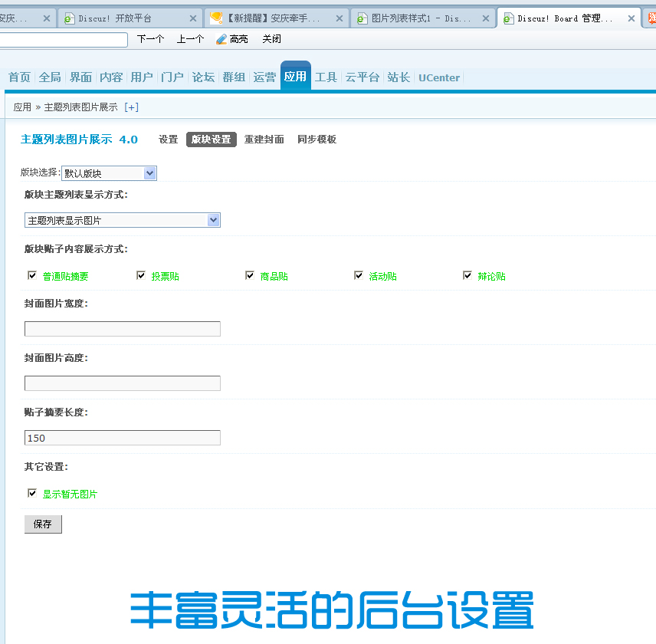Toggle the 普通贴摘要 checkbox
The height and width of the screenshot is (644, 656).
click(x=32, y=275)
